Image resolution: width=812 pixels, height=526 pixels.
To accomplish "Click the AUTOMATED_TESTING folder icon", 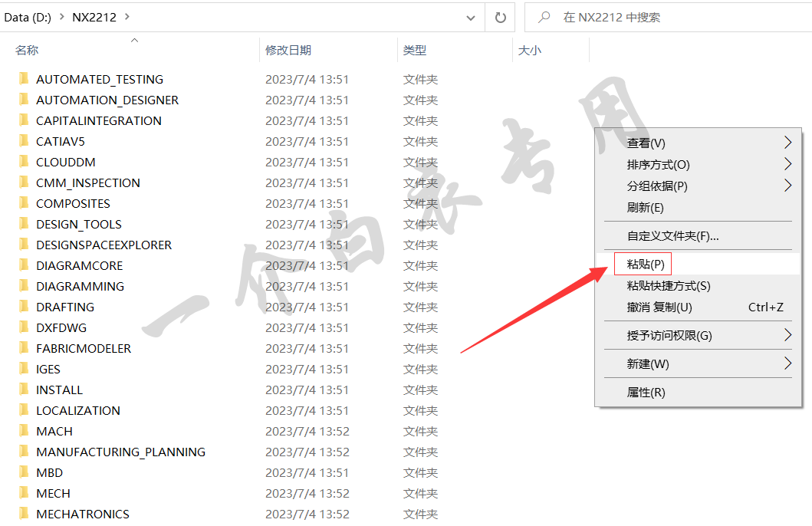I will 23,79.
